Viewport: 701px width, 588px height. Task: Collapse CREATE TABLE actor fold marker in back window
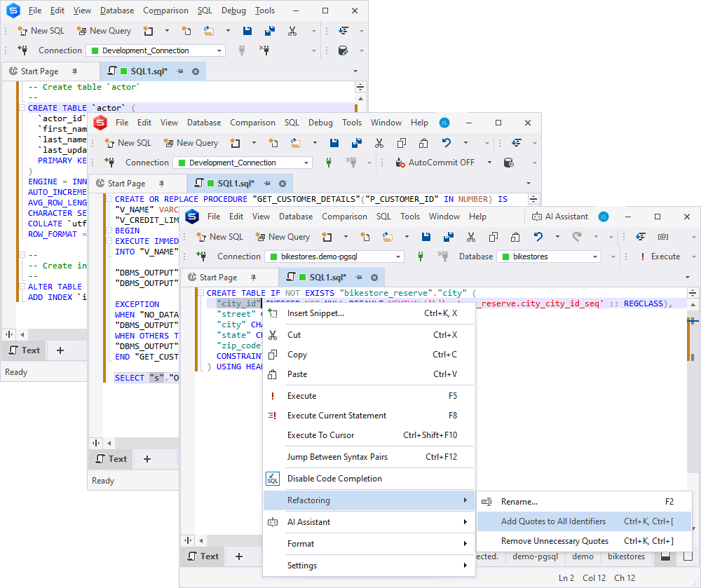point(22,108)
